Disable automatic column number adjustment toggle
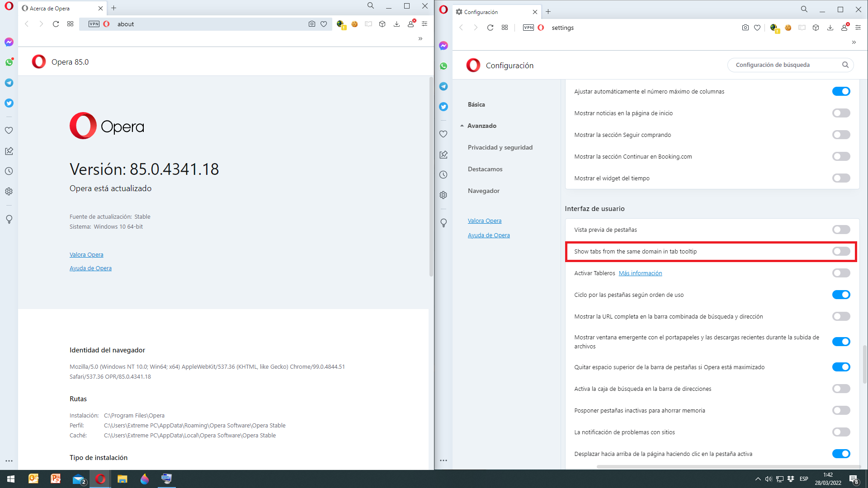 841,91
